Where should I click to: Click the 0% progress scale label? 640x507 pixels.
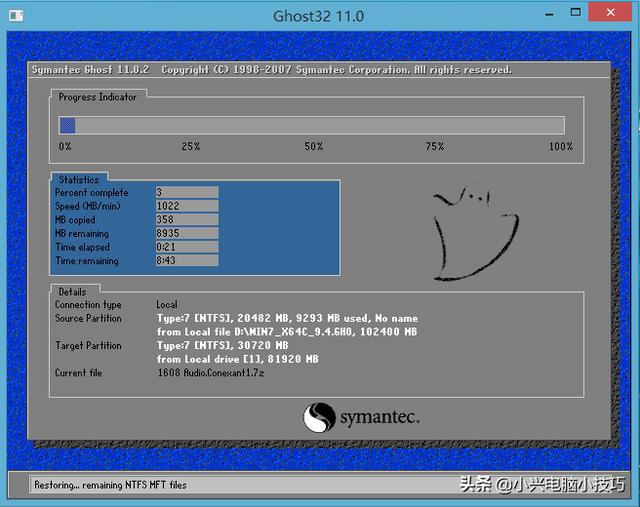(x=65, y=147)
